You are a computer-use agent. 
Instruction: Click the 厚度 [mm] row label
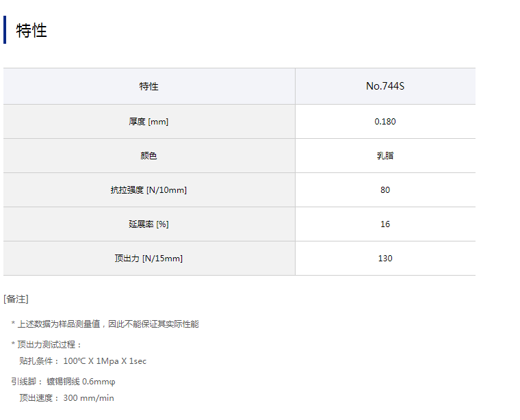[148, 122]
